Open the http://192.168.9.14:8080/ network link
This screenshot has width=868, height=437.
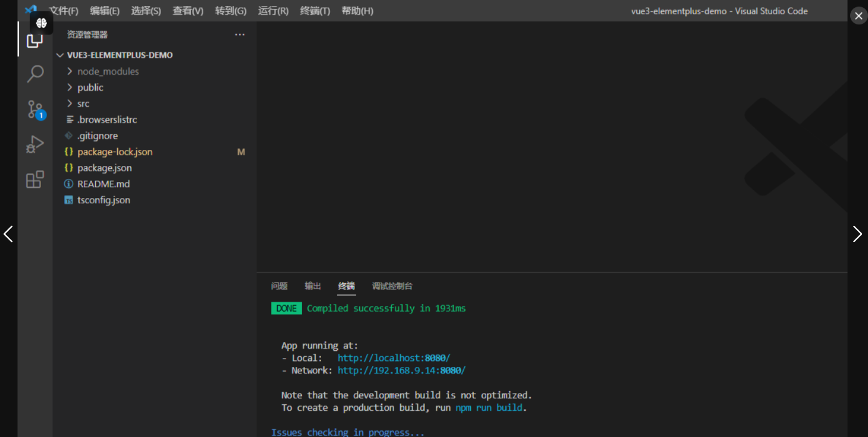[401, 370]
